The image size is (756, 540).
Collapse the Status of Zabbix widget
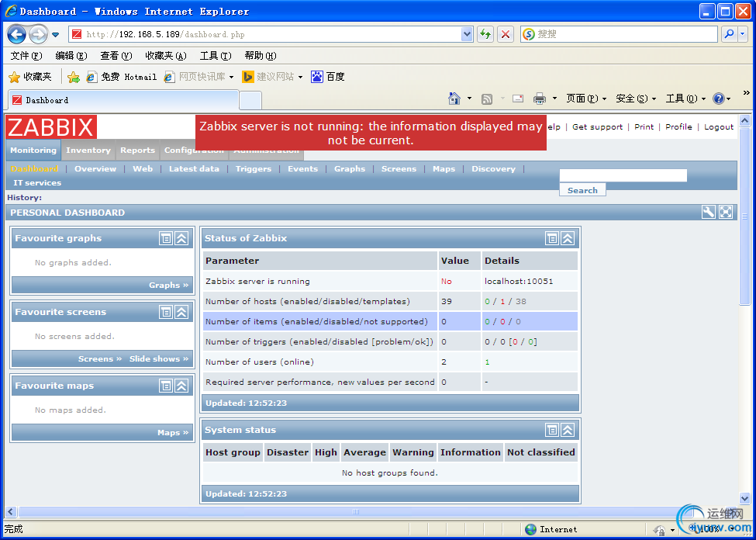568,238
